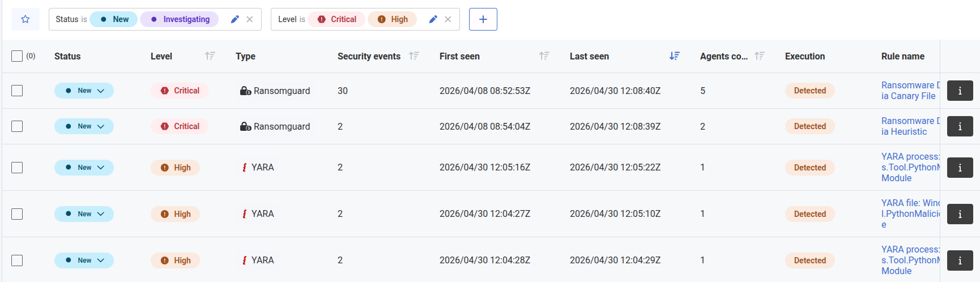This screenshot has width=980, height=282.
Task: Click the New status filter chip
Action: [114, 19]
